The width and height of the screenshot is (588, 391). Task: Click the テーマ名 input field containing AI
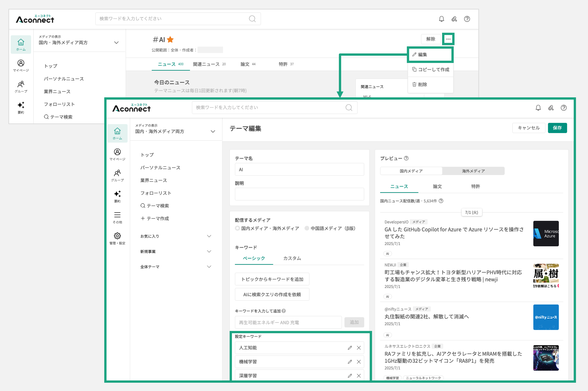(x=299, y=170)
